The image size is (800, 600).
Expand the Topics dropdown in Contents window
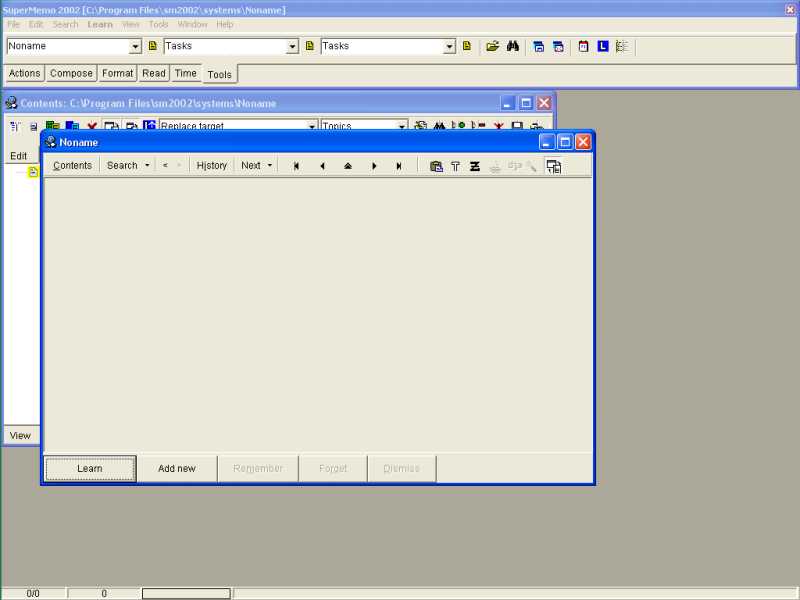(x=402, y=127)
